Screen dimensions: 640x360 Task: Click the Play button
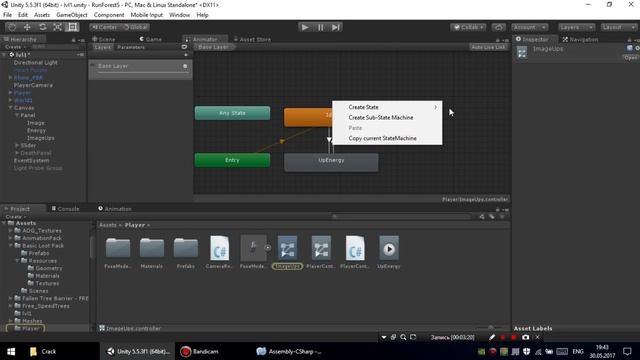(x=305, y=27)
